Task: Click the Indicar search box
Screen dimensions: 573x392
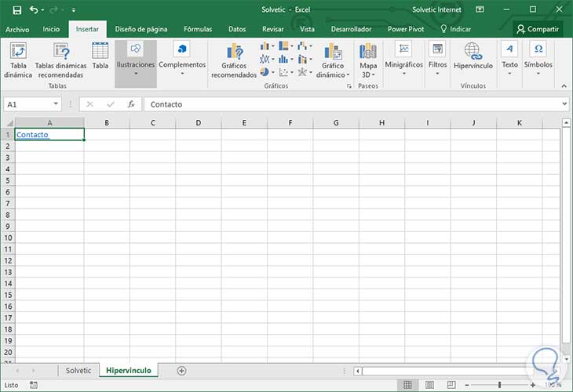Action: [x=456, y=29]
